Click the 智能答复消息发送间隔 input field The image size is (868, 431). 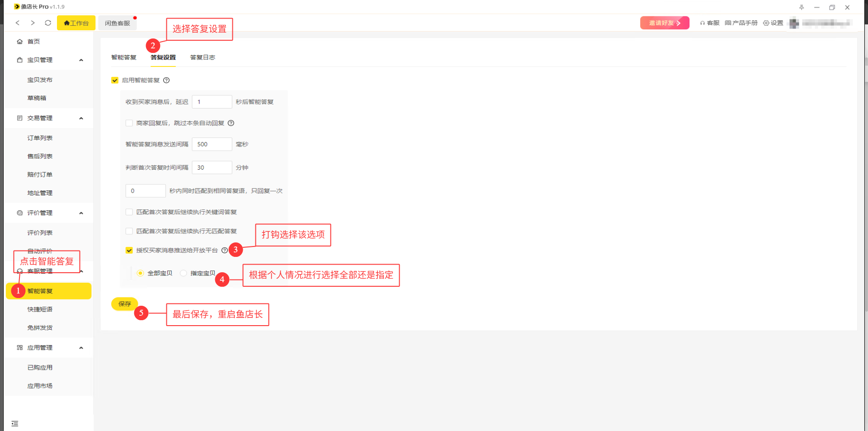pos(212,144)
